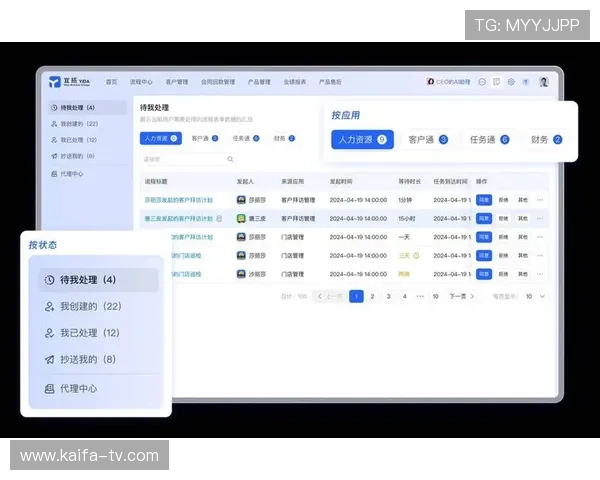Click the Yida logo in the header

(x=69, y=82)
